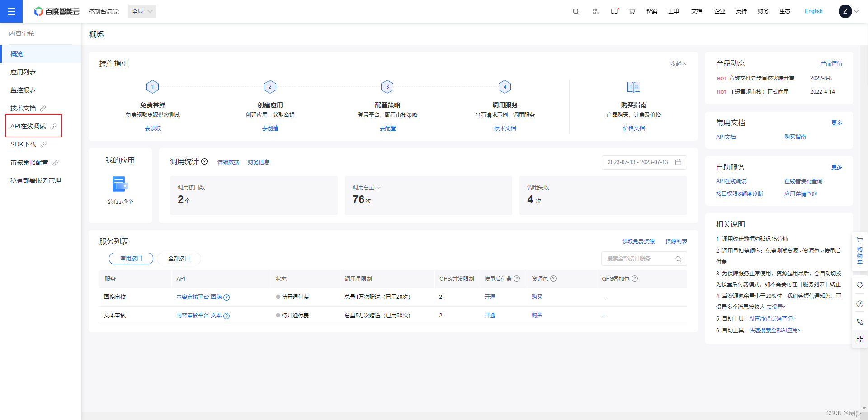Open the search icon in top bar
The image size is (868, 420).
(576, 11)
